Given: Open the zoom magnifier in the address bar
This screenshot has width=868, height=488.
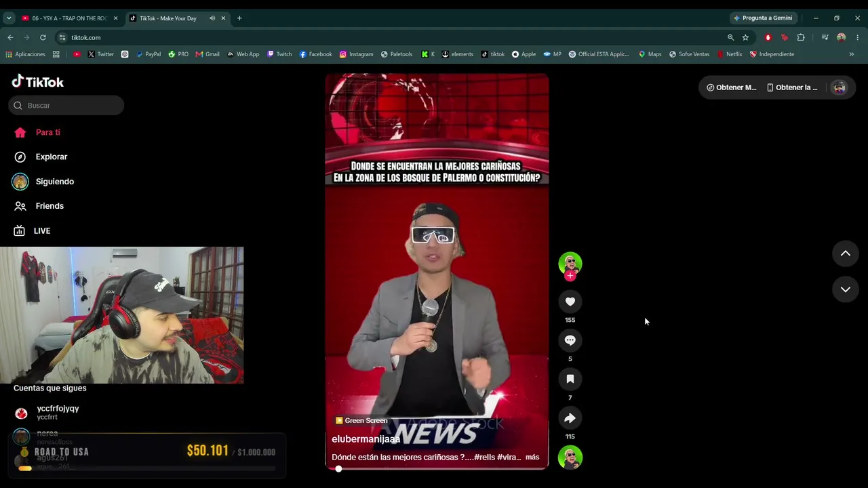Looking at the screenshot, I should coord(730,37).
